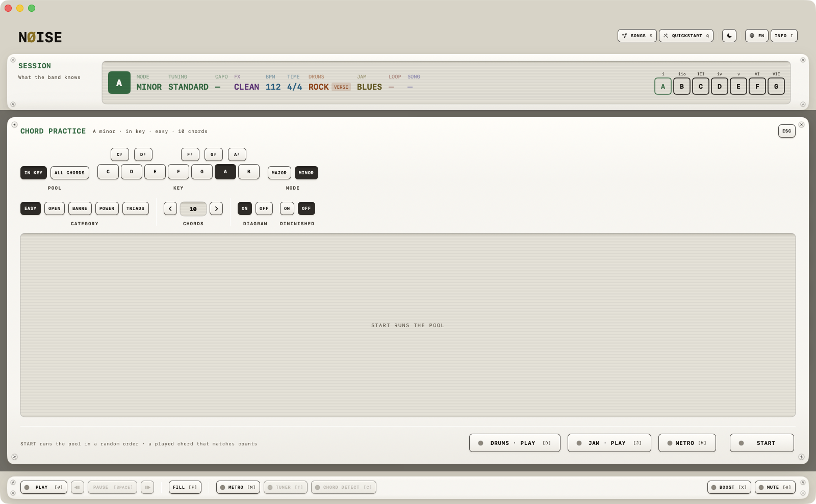Screen dimensions: 816x504
Task: Change the FX value CLEAN
Action: point(246,87)
